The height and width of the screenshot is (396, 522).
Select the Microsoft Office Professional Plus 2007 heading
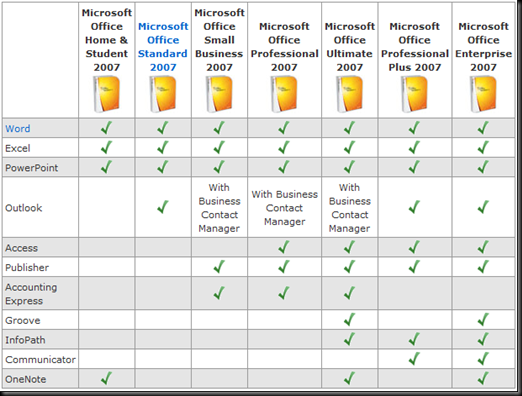tap(415, 47)
